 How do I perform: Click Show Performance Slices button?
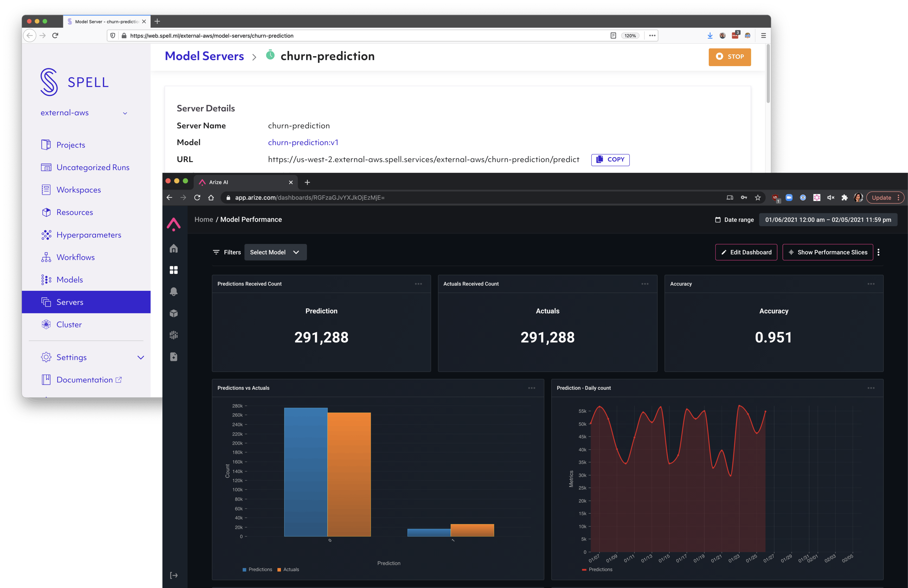tap(828, 252)
